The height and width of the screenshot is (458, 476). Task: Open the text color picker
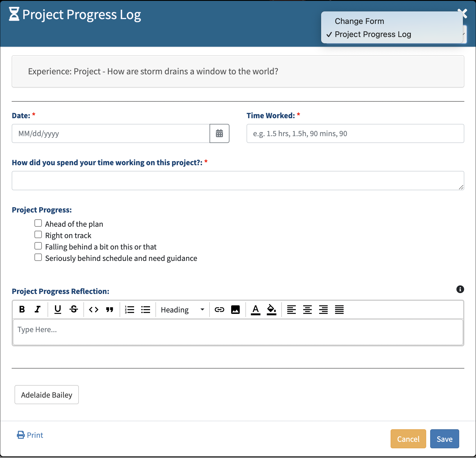coord(256,309)
